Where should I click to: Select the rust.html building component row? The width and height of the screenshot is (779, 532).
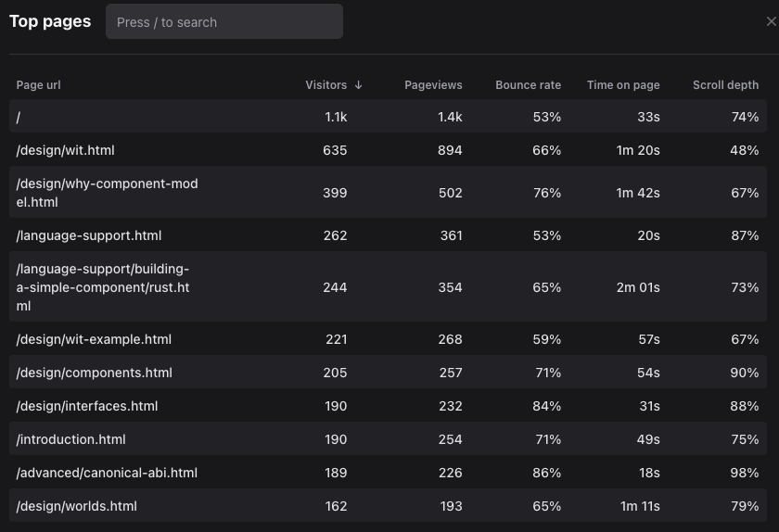(102, 287)
